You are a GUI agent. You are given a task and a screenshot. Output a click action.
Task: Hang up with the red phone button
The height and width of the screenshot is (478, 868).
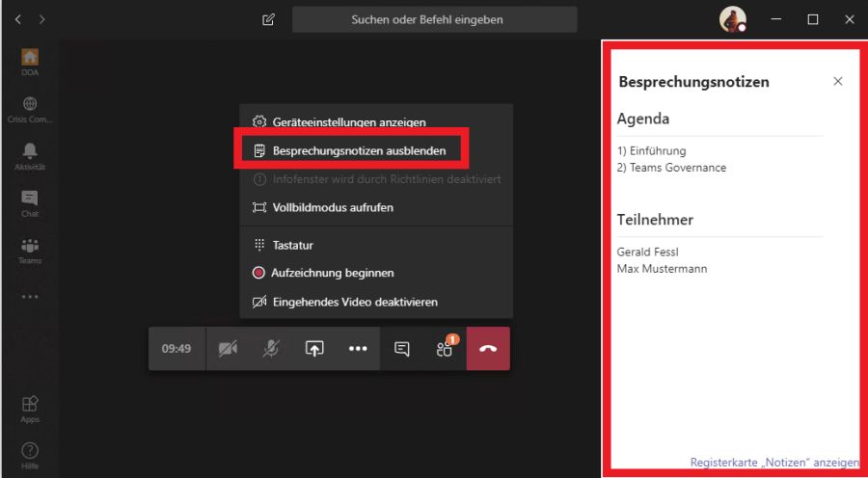coord(488,349)
